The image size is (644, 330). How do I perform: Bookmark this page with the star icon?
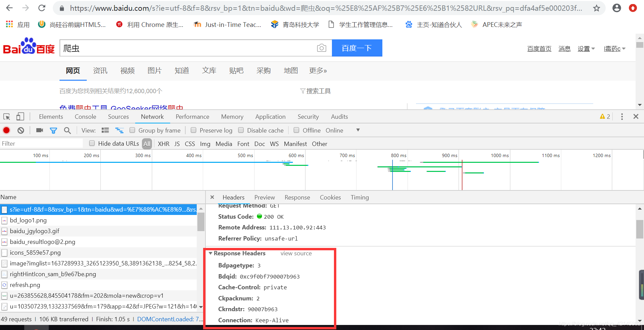(597, 8)
